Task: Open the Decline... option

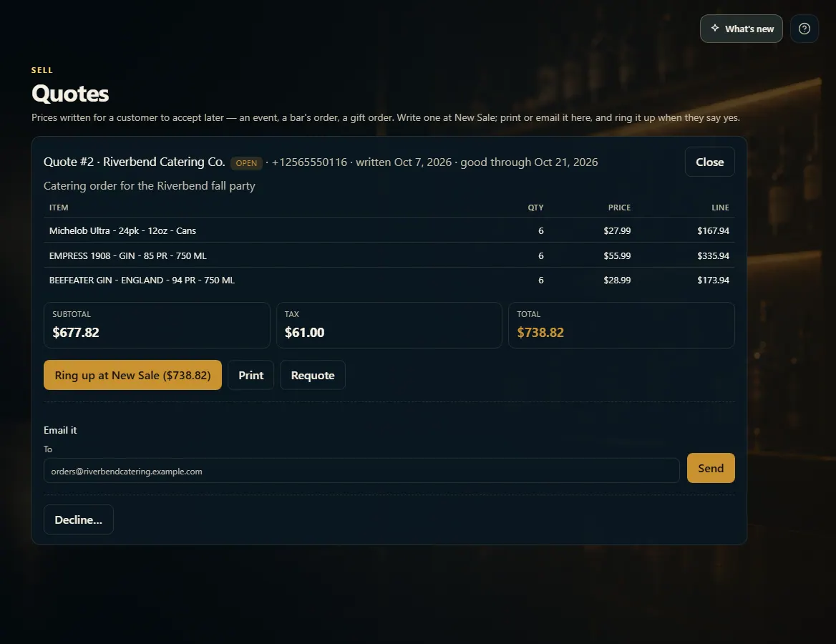Action: pyautogui.click(x=79, y=519)
